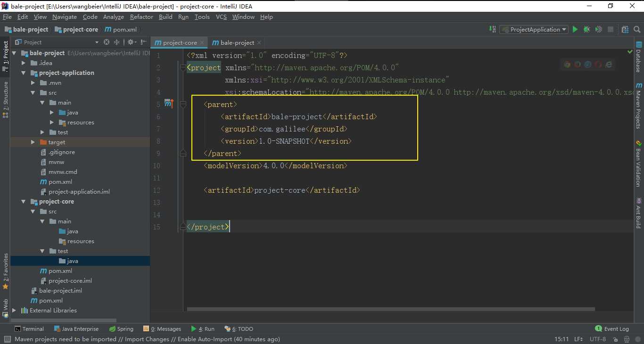Run the ProjectApplication configuration
Screen dimensions: 644x344
click(575, 29)
